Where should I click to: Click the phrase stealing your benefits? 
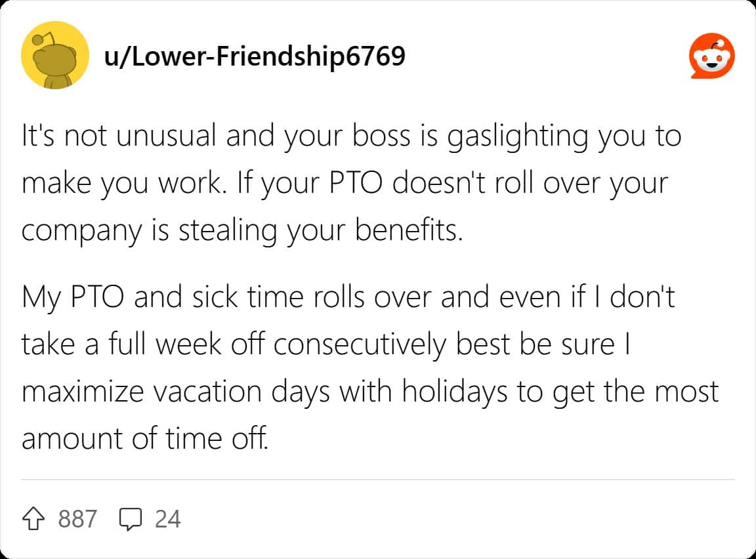click(x=321, y=230)
